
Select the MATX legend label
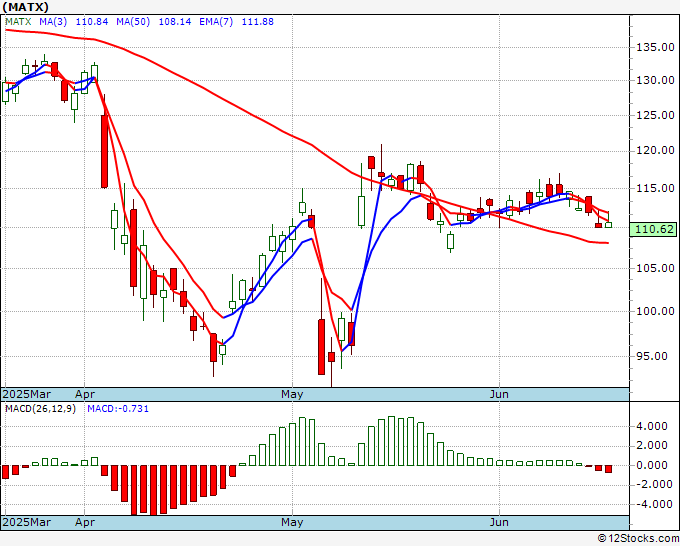[18, 22]
